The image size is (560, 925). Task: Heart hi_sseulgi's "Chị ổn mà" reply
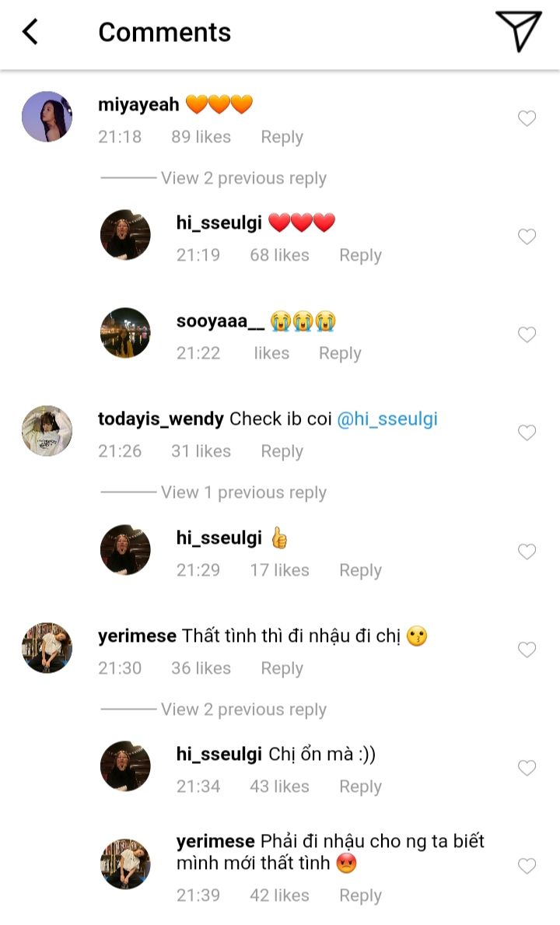(527, 768)
